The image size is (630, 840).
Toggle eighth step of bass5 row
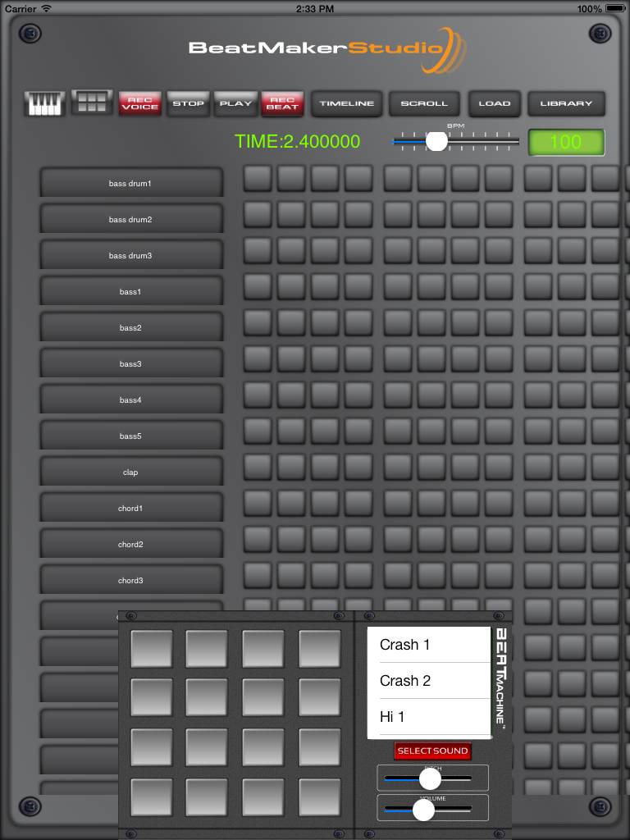click(x=499, y=431)
